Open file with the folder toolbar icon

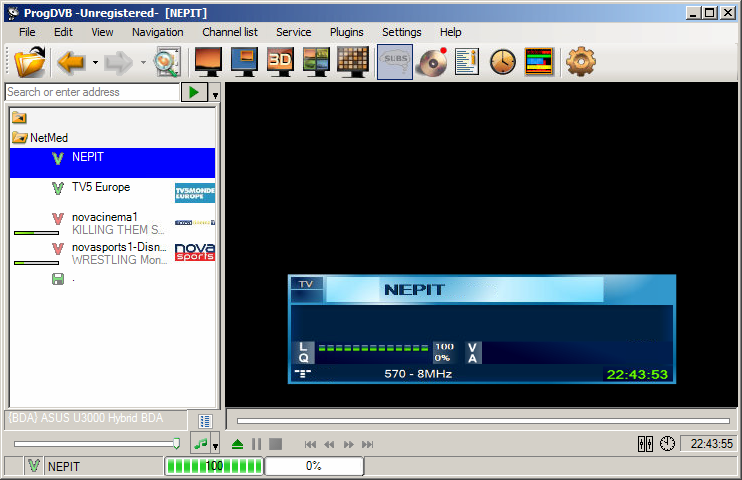tap(30, 62)
